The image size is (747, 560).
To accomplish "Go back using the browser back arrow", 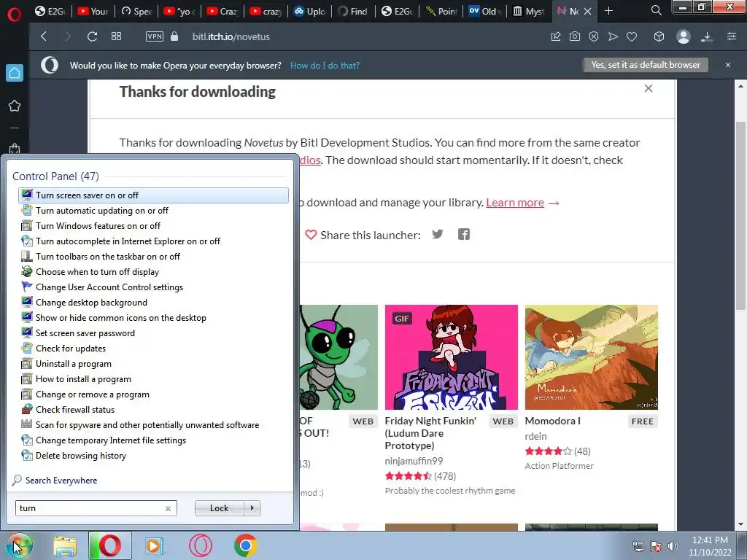I will (44, 36).
